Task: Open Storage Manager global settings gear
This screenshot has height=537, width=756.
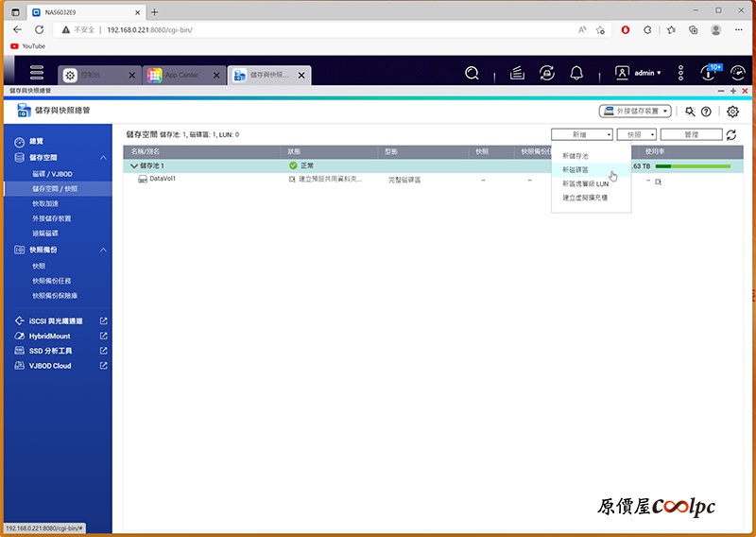Action: (x=732, y=112)
